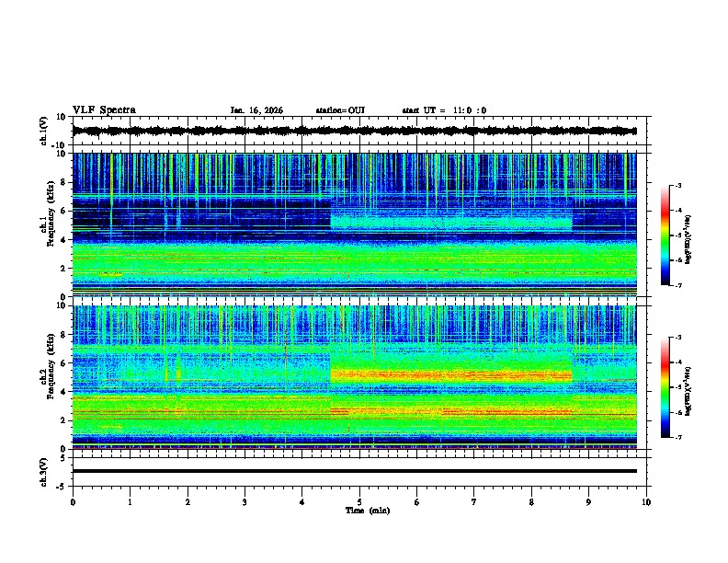Click the time axis tick label "7"
The image size is (728, 563).
(x=474, y=502)
